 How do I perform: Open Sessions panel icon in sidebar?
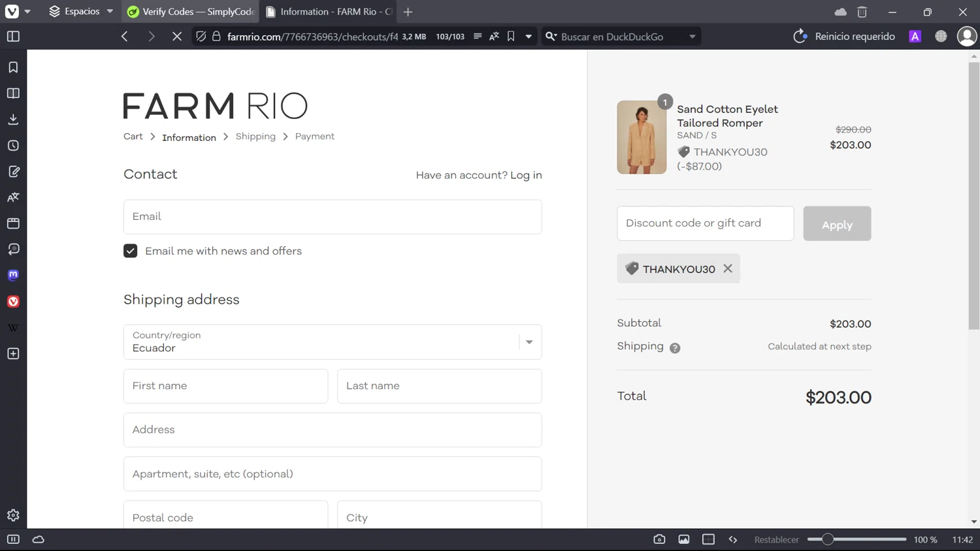pyautogui.click(x=13, y=249)
